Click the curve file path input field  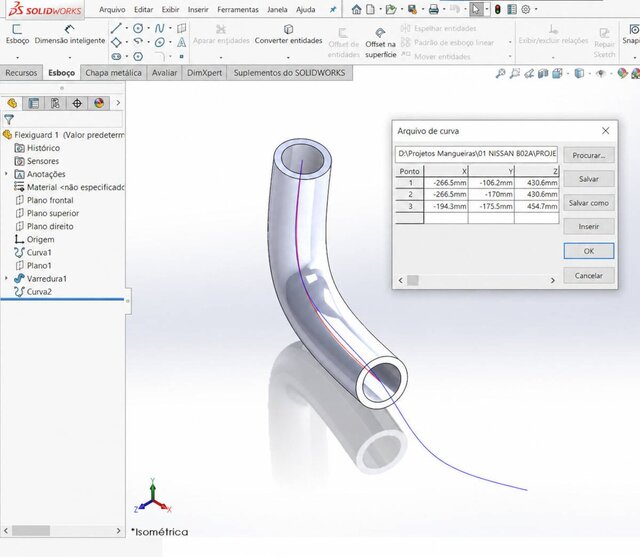click(476, 154)
